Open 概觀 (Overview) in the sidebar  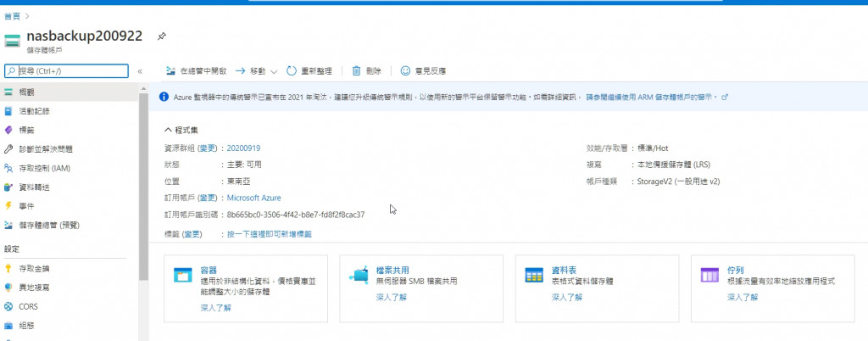pyautogui.click(x=69, y=92)
